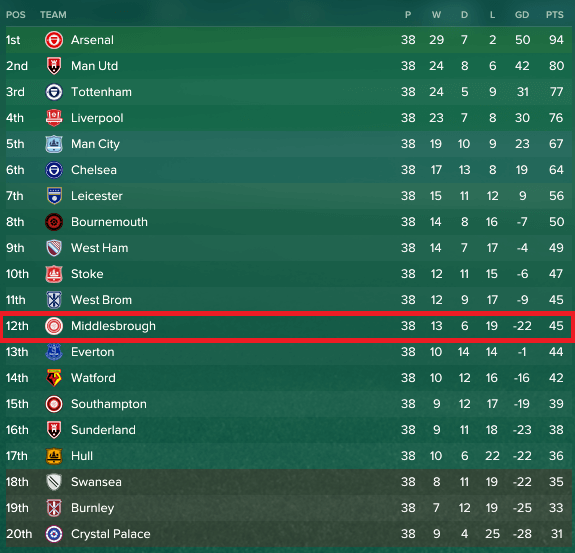
Task: Click the Hull club badge
Action: [54, 456]
